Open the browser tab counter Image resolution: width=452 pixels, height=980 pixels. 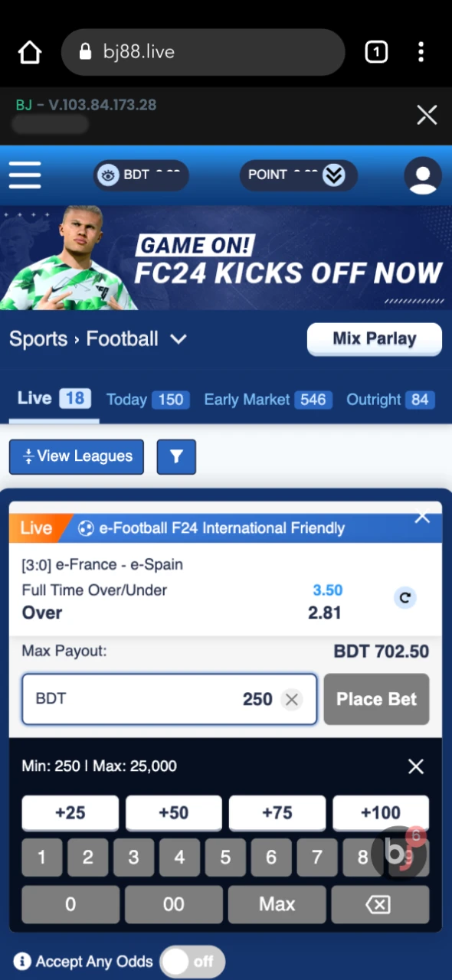tap(376, 52)
